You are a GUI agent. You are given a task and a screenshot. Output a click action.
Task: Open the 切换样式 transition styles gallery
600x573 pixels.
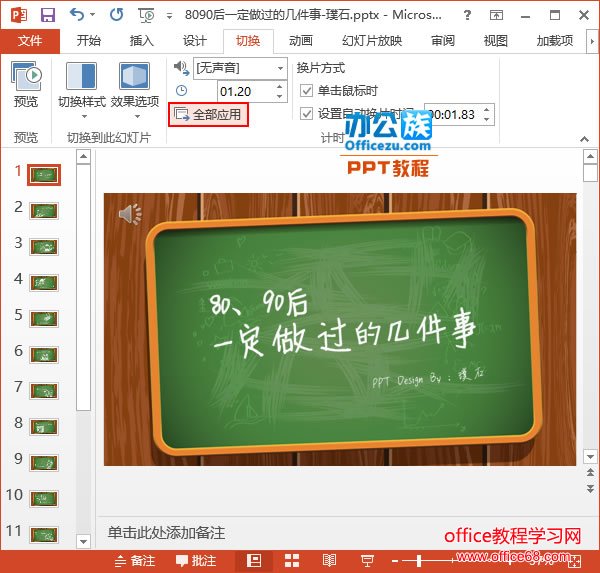click(x=82, y=90)
